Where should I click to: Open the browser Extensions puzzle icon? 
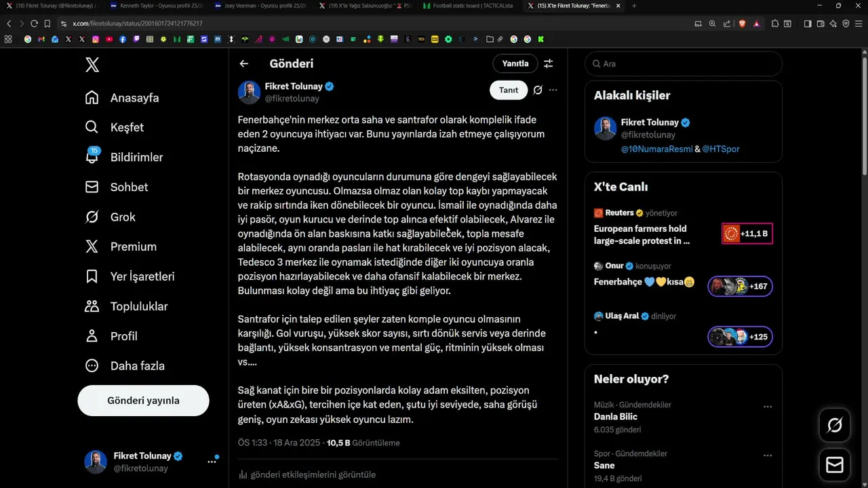(x=775, y=24)
